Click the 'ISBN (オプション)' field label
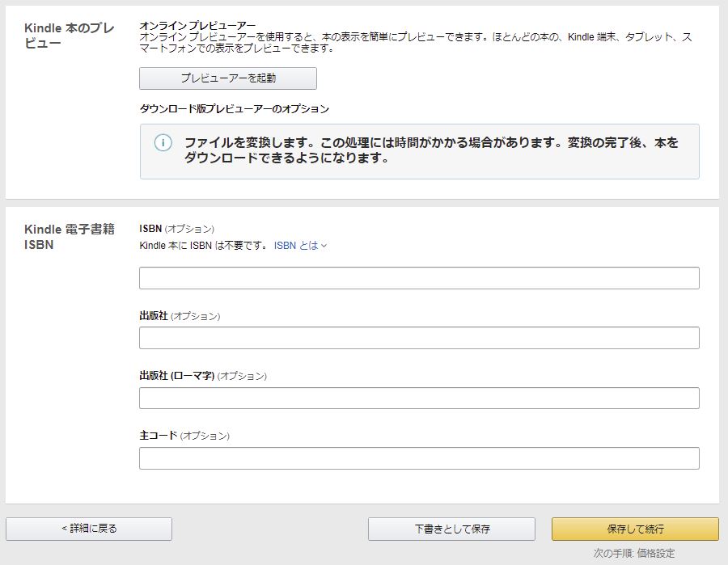 [176, 229]
